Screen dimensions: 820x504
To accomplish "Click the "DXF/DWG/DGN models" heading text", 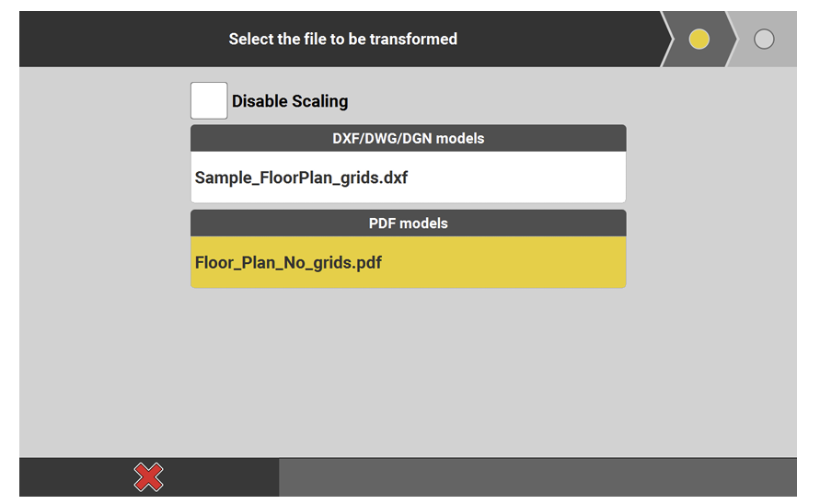I will click(408, 138).
